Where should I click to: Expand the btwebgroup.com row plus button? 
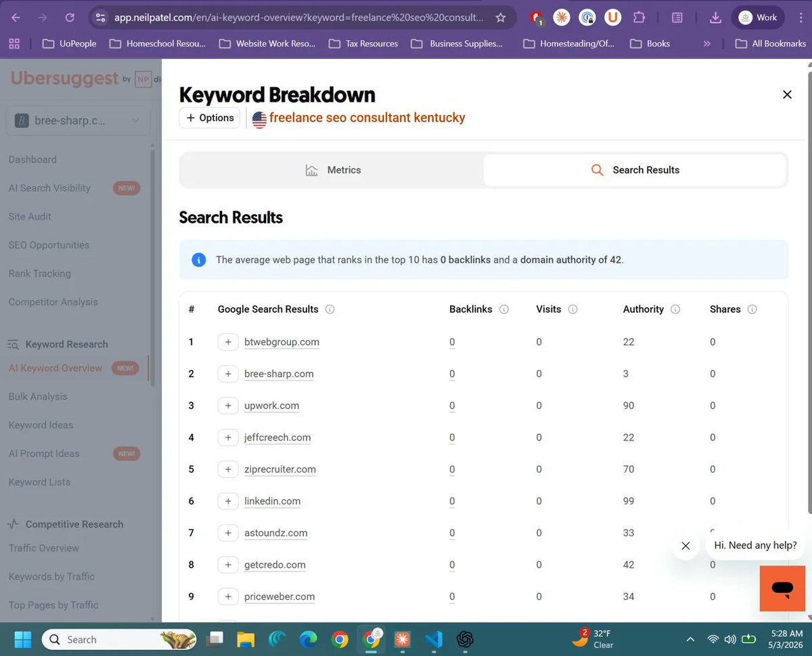228,342
